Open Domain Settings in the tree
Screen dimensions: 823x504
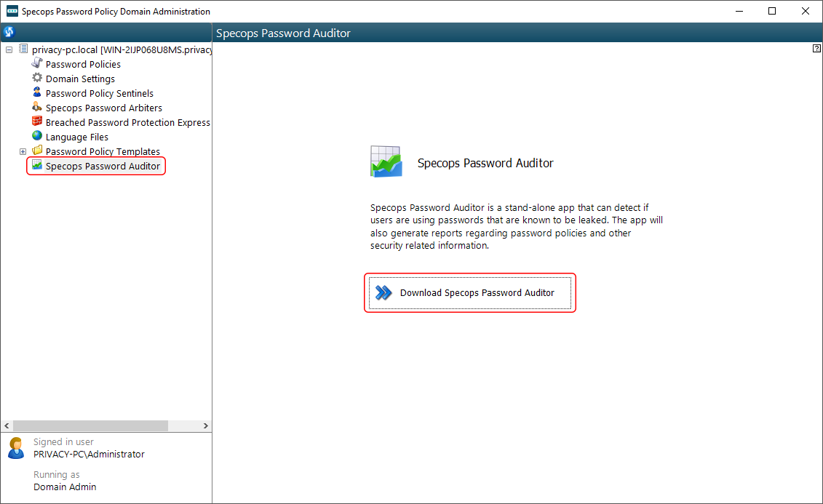[80, 79]
